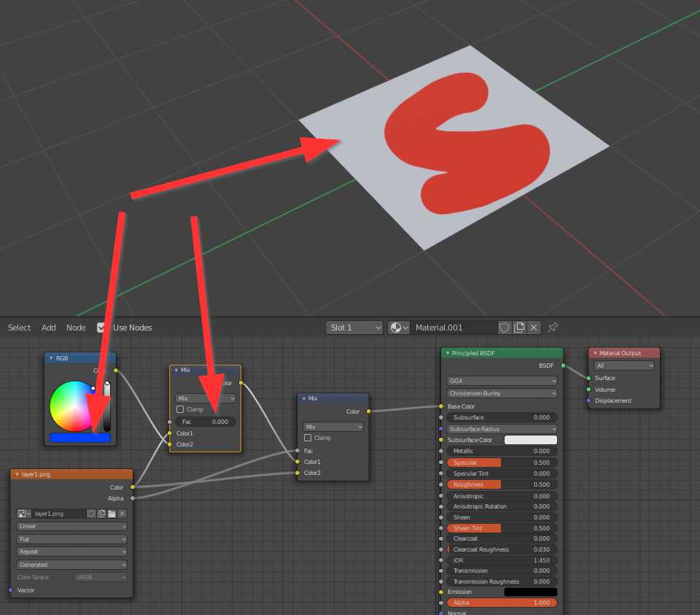Click the Roughness slider
The width and height of the screenshot is (700, 615).
[x=502, y=484]
